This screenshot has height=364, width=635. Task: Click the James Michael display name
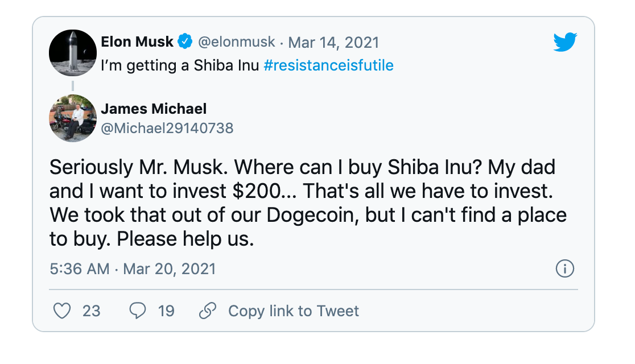[x=154, y=109]
